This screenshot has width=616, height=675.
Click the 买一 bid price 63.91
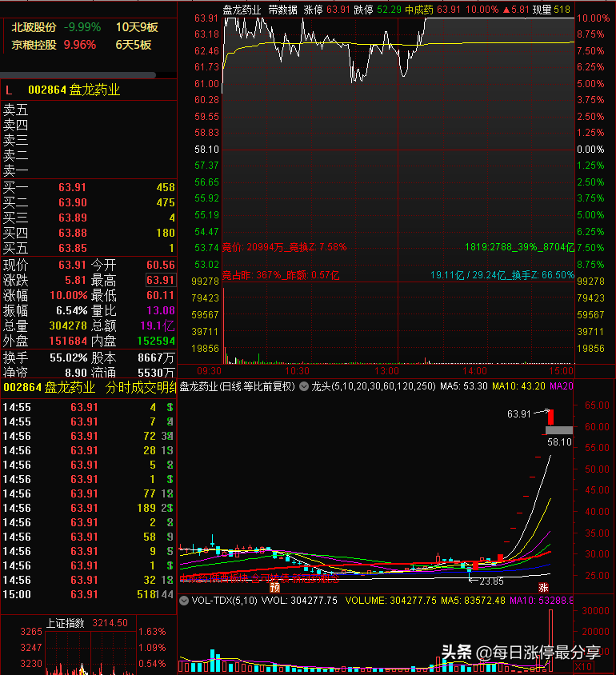tap(72, 187)
